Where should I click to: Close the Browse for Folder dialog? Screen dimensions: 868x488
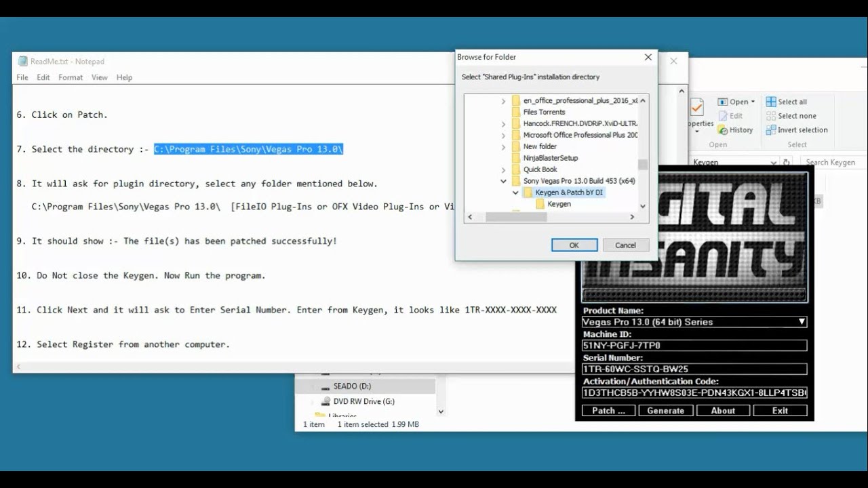648,58
